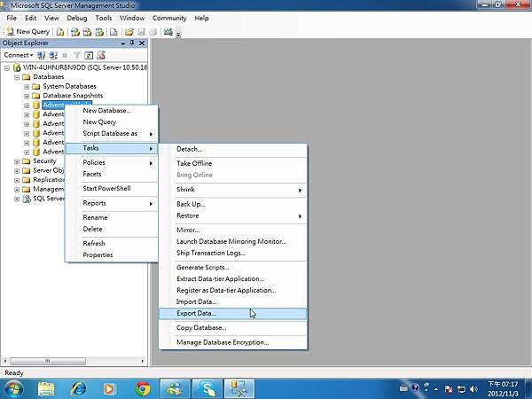Open Object Explorer window position dropdown
The image size is (532, 399).
(x=123, y=43)
